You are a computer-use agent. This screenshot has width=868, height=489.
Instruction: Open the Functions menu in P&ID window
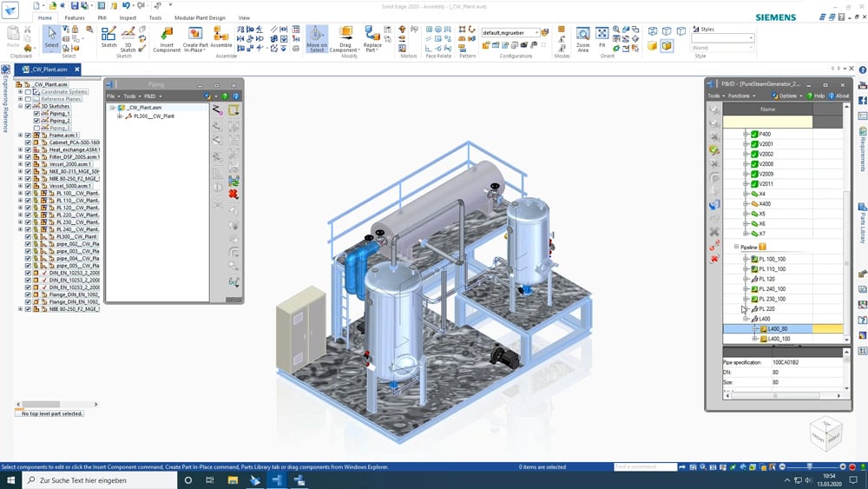[741, 96]
